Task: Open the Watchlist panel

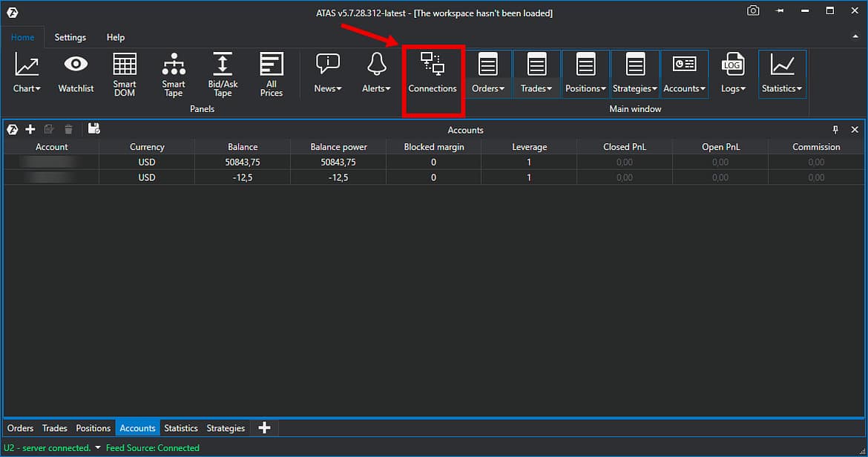Action: pyautogui.click(x=76, y=73)
